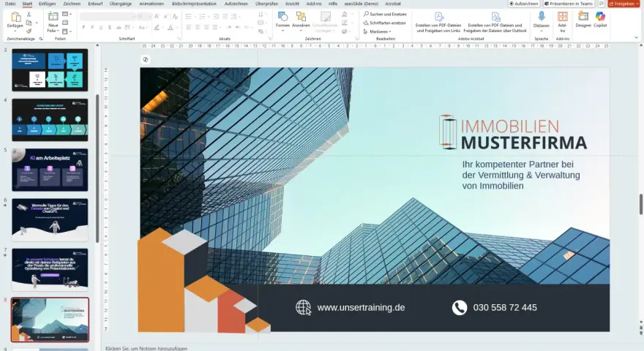Click the red Freigeben button
This screenshot has width=644, height=351.
pyautogui.click(x=624, y=4)
